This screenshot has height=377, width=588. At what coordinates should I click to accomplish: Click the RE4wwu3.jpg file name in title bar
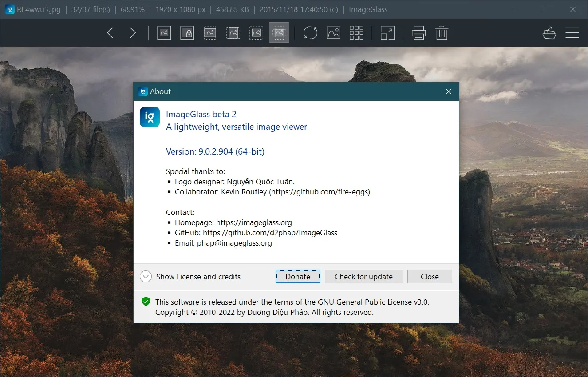click(39, 9)
